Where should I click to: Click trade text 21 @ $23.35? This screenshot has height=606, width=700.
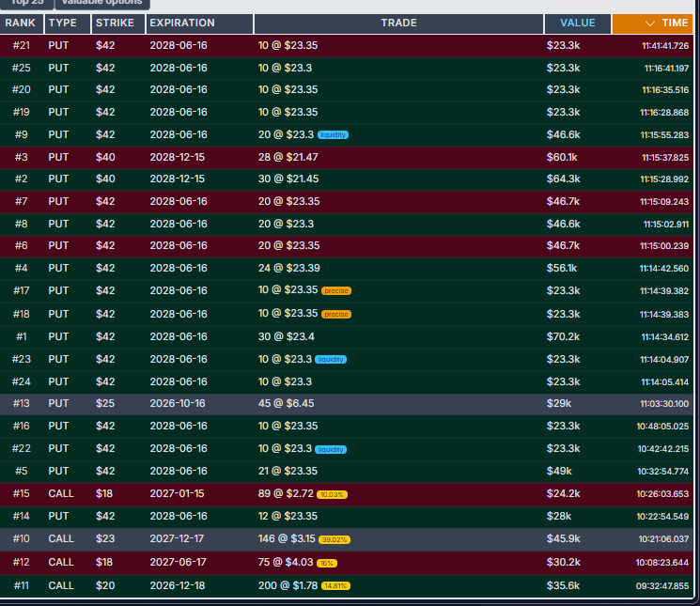[288, 471]
